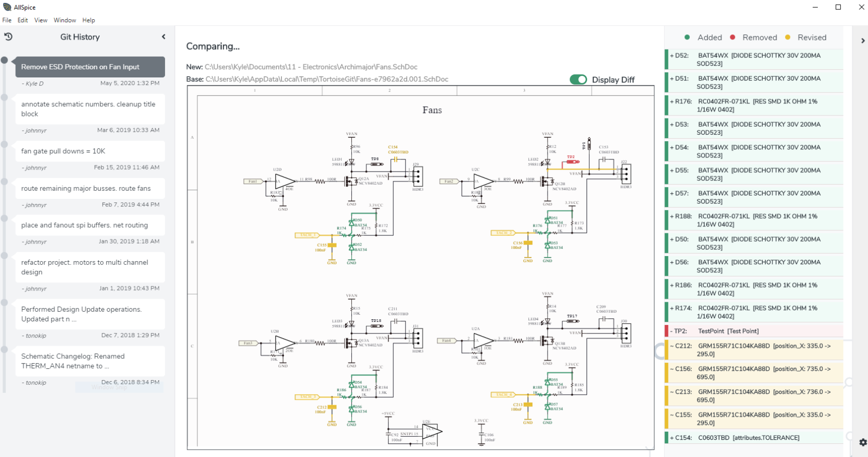The height and width of the screenshot is (457, 868).
Task: Select the revised C213 capacitor entry
Action: (754, 396)
